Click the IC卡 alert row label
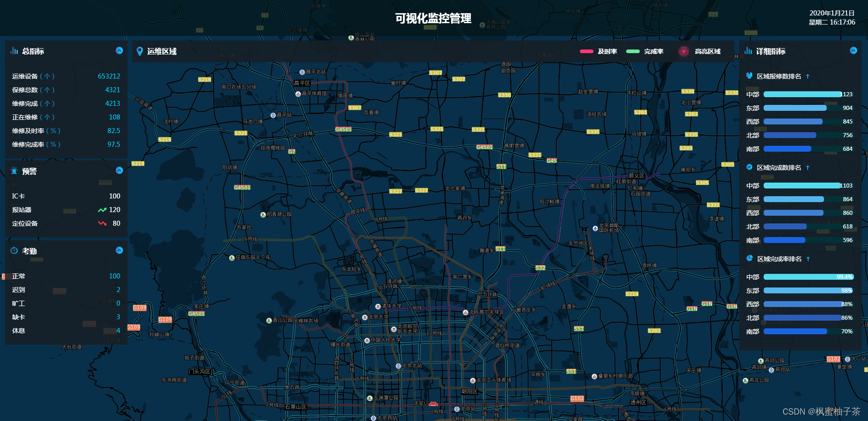 pyautogui.click(x=19, y=196)
